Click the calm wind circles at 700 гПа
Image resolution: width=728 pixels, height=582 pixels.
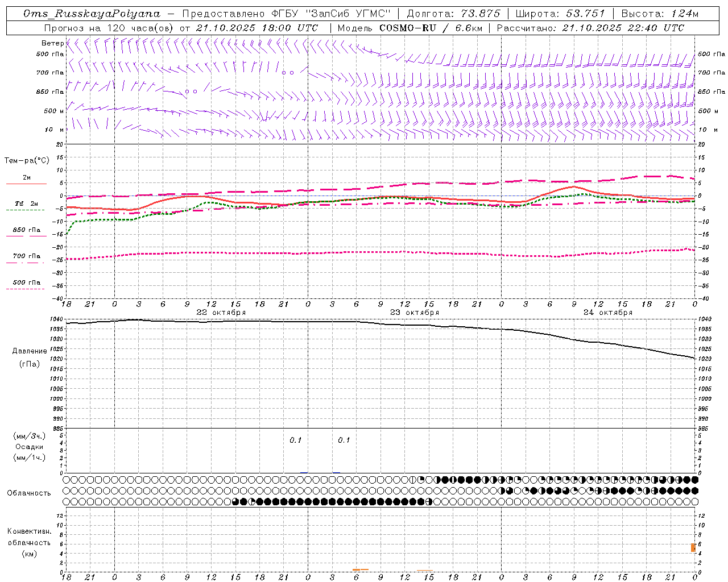288,73
